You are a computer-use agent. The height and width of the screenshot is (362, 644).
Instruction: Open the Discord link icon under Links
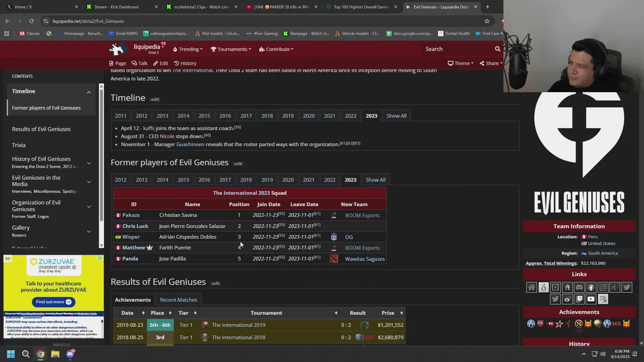579,288
